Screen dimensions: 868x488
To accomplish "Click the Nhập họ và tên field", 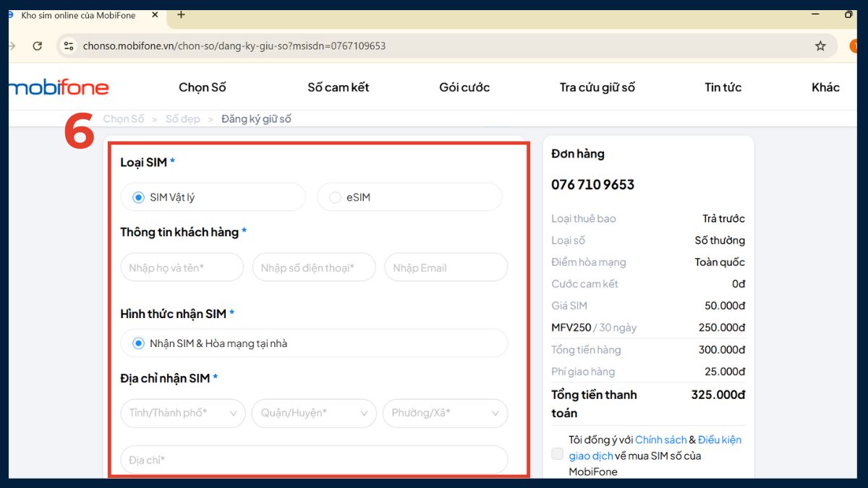I will pyautogui.click(x=182, y=267).
